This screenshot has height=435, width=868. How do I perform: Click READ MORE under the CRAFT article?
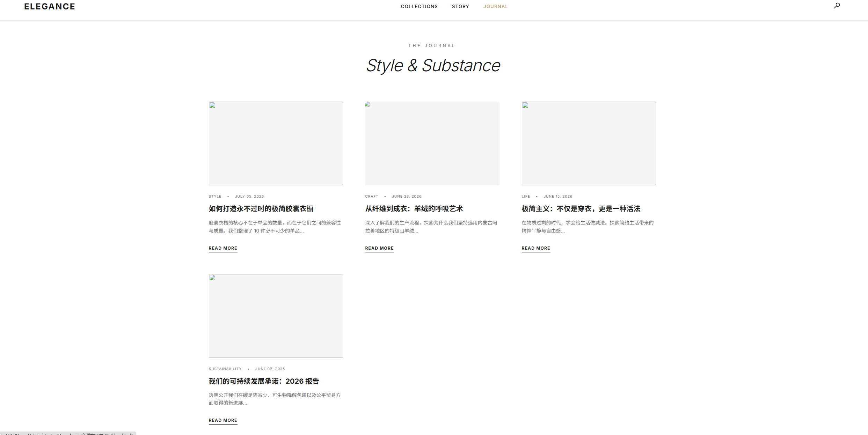(379, 248)
